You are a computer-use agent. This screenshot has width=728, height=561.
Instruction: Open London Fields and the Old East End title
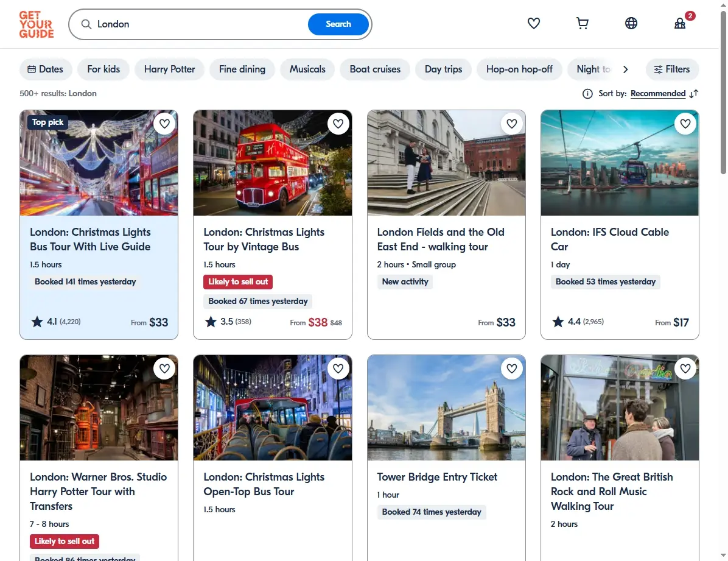pos(441,239)
